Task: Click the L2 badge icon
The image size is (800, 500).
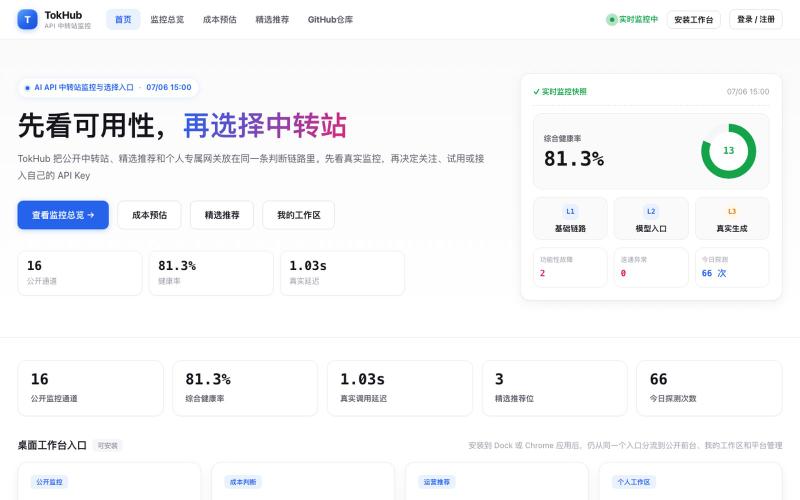Action: click(651, 211)
